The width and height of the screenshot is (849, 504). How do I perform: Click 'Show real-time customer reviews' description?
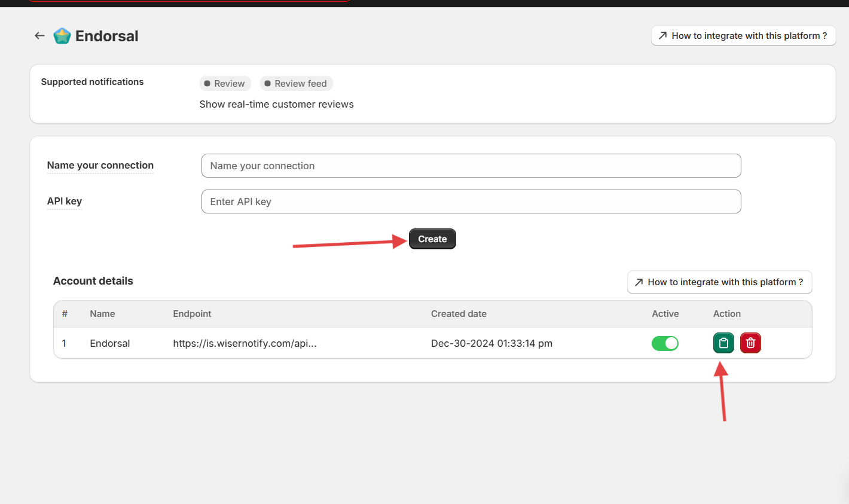pos(276,104)
